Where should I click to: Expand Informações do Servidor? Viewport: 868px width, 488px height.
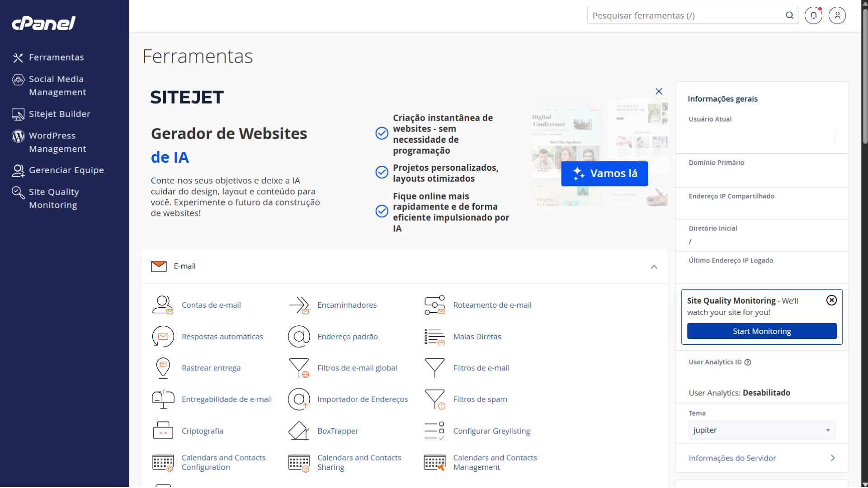(x=761, y=458)
